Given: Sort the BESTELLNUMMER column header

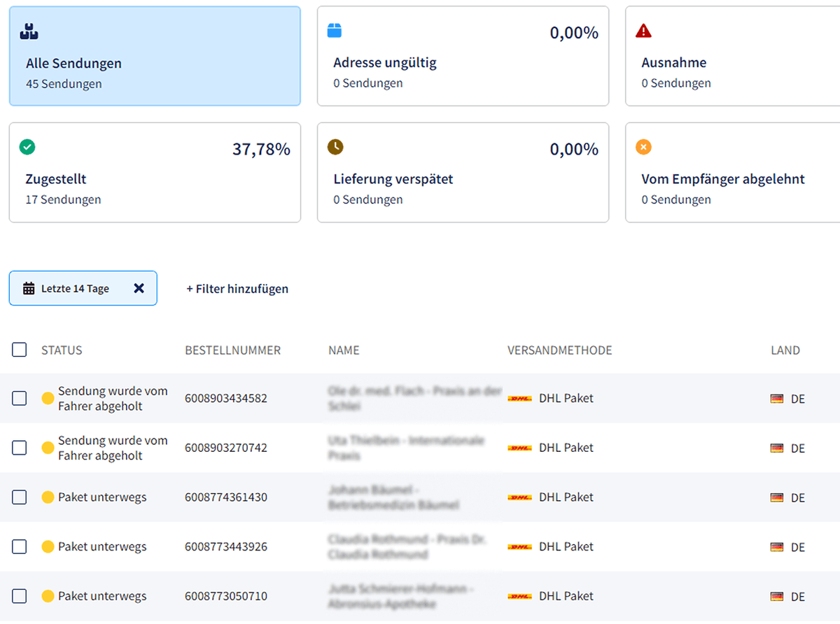Looking at the screenshot, I should click(233, 350).
